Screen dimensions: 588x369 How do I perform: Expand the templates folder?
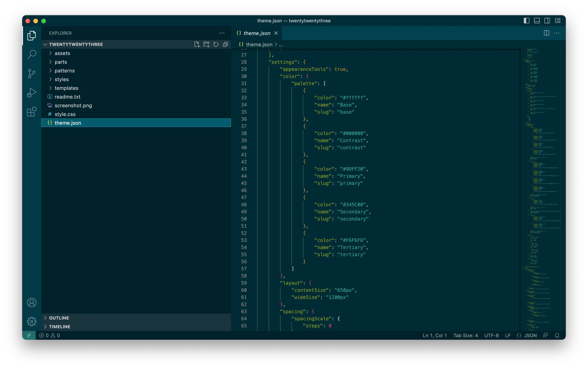point(136,88)
